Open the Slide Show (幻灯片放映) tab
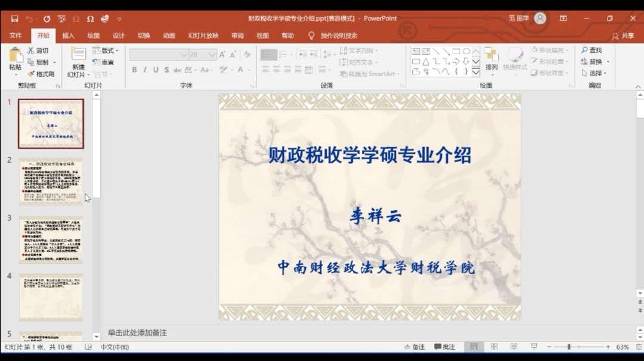644x361 pixels. click(203, 36)
